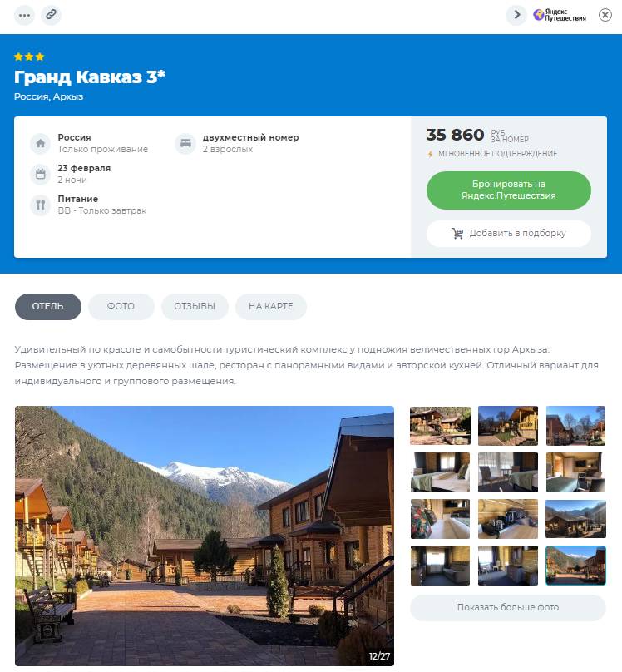
Task: Open the large main hotel photo
Action: tap(205, 536)
